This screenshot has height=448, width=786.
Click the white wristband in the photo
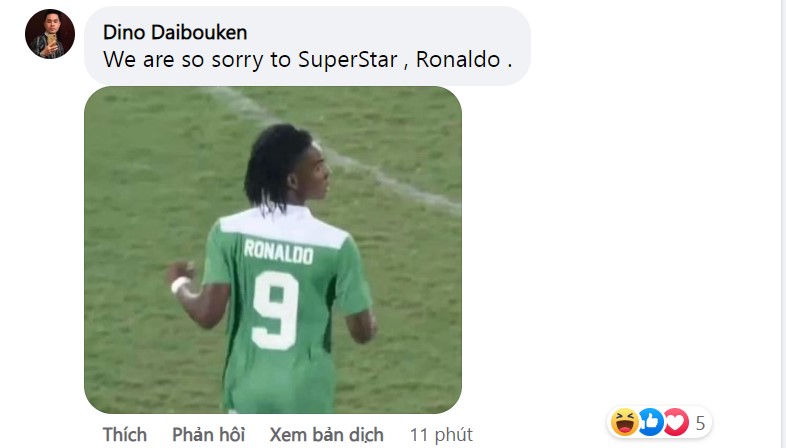pos(180,284)
